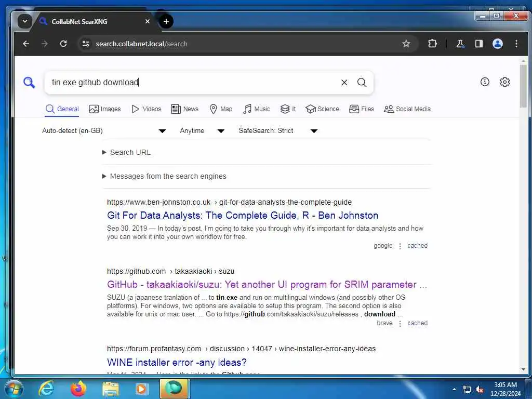The height and width of the screenshot is (399, 532).
Task: Close the CollabNet SearXNG tab
Action: coord(147,21)
